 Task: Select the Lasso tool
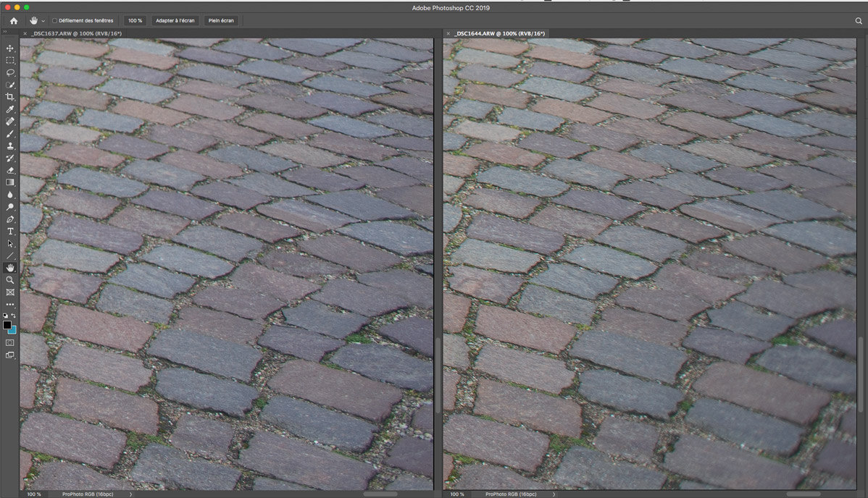pos(10,72)
